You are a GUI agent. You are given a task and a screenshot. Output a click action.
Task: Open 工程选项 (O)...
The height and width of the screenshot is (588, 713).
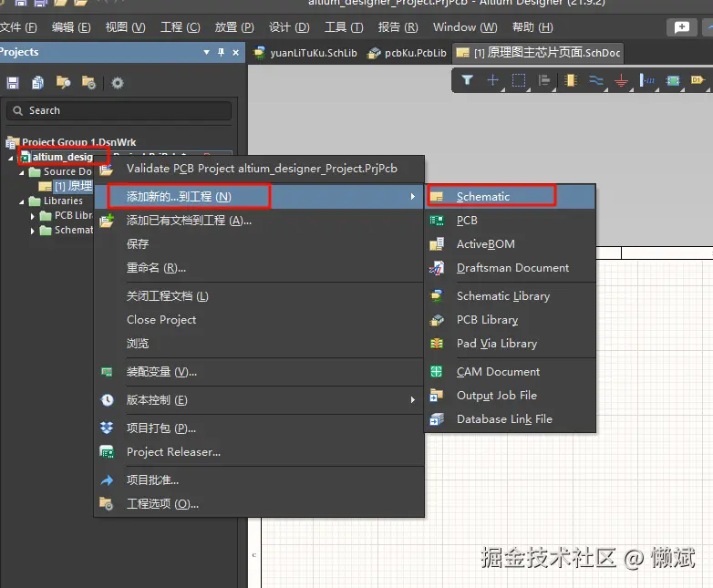click(x=260, y=504)
